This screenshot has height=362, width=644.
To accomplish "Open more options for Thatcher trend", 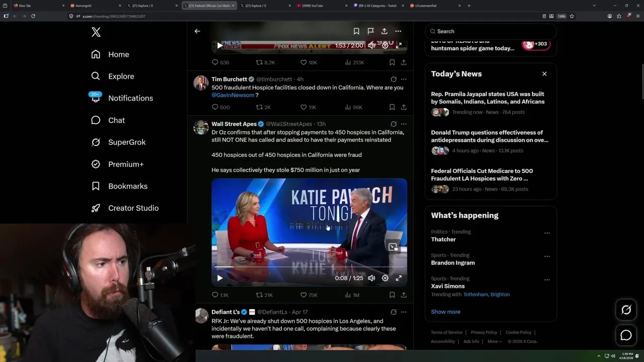I will (x=547, y=233).
